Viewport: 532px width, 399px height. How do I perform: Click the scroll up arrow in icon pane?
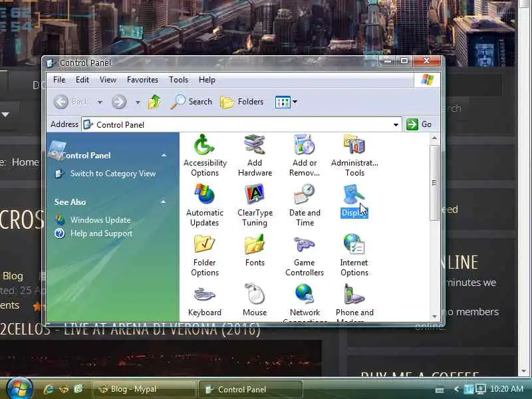click(434, 138)
